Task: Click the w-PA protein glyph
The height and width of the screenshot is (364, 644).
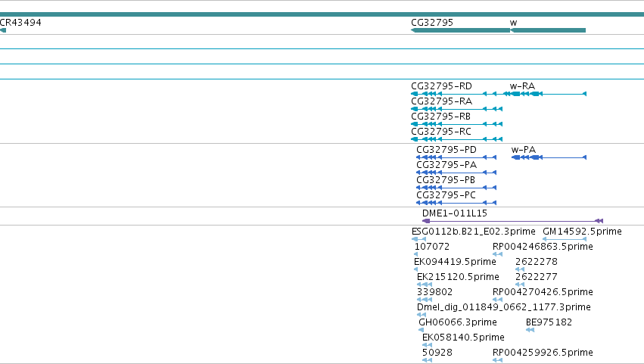Action: coord(549,157)
